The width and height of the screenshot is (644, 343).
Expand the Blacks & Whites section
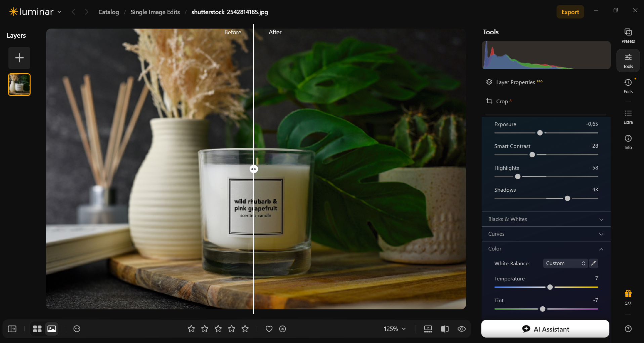coord(546,219)
